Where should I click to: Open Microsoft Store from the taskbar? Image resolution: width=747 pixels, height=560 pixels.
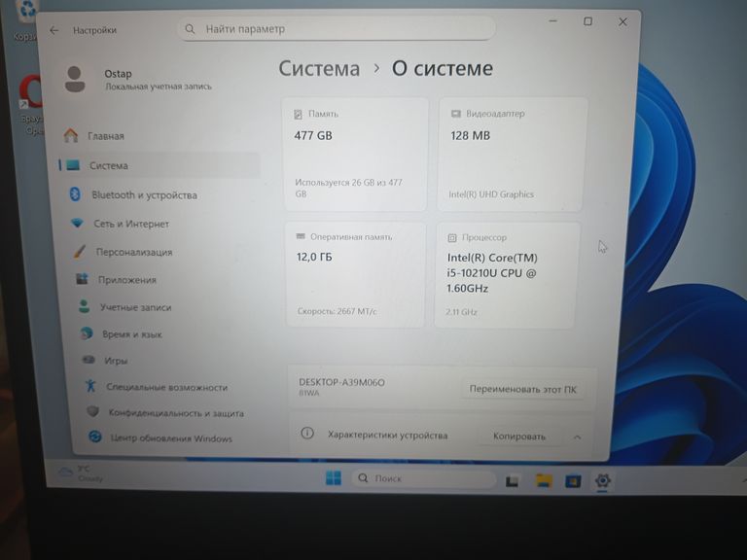pos(573,481)
